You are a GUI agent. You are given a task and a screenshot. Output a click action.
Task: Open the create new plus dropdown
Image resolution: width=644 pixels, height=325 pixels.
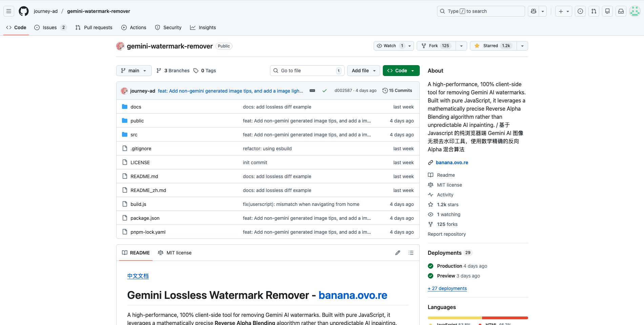(x=564, y=11)
